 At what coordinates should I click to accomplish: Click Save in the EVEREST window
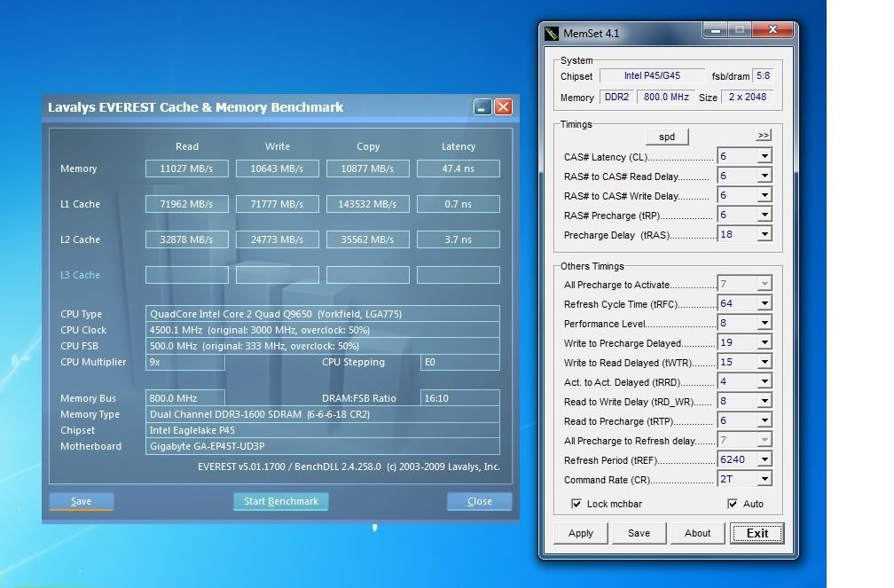tap(81, 501)
